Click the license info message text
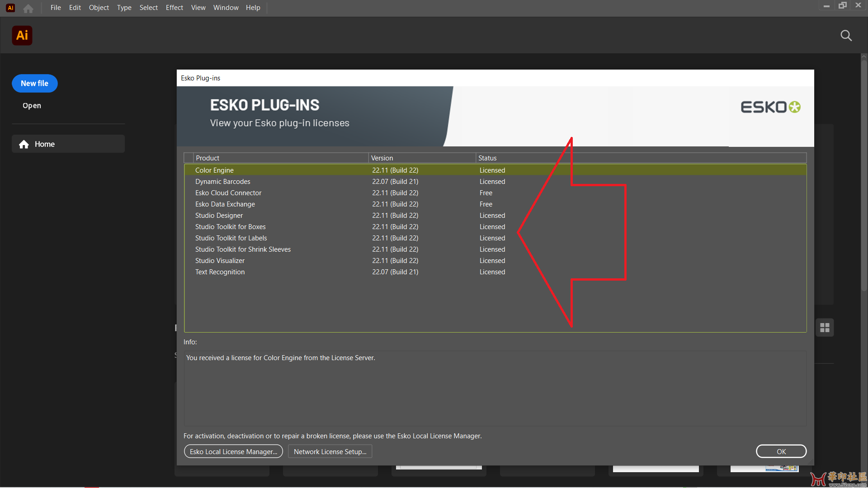The width and height of the screenshot is (868, 488). point(281,358)
